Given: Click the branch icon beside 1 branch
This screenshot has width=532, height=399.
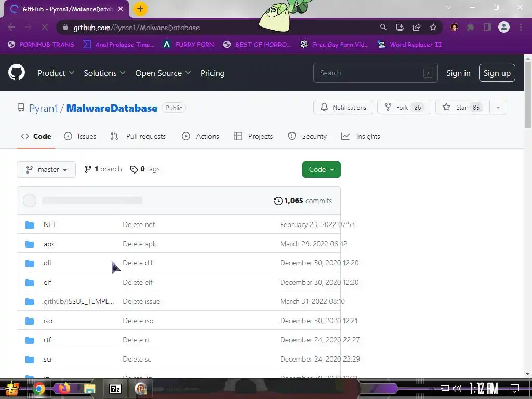Looking at the screenshot, I should [88, 169].
